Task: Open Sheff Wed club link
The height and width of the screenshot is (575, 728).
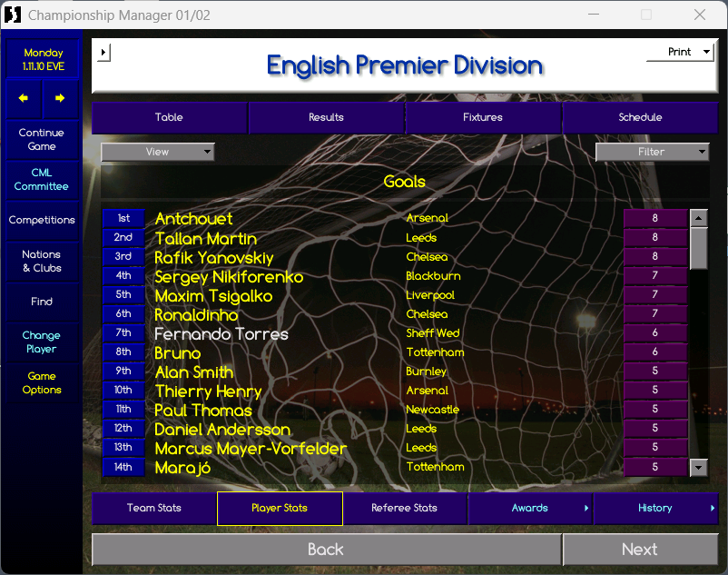Action: point(433,333)
